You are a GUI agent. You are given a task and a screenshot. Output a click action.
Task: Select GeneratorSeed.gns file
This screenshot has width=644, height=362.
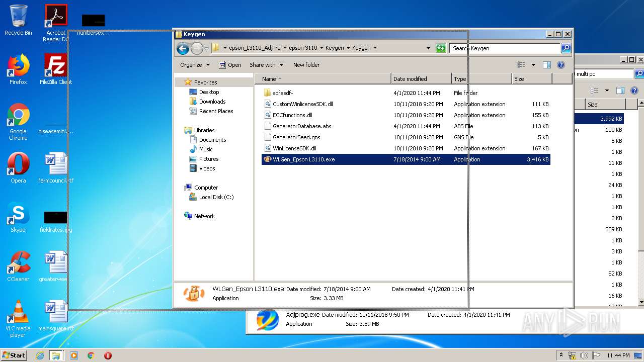pos(406,137)
